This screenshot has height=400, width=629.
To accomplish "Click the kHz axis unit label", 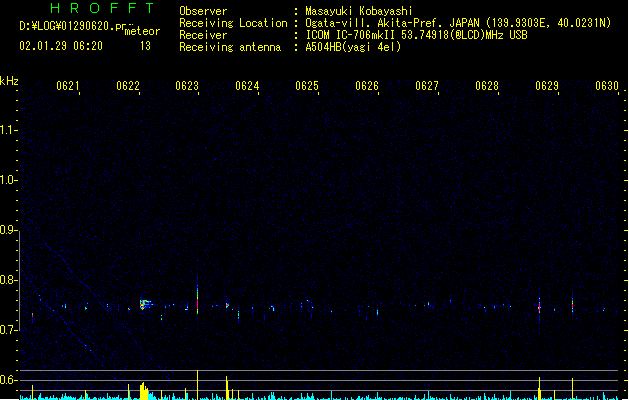I will click(9, 81).
